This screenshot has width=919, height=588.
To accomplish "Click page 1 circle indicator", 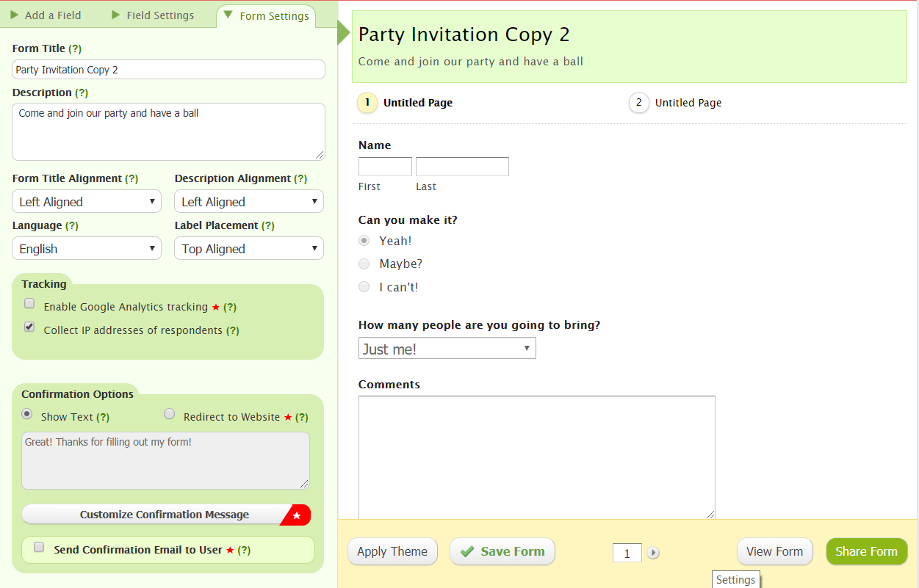I will (x=367, y=103).
